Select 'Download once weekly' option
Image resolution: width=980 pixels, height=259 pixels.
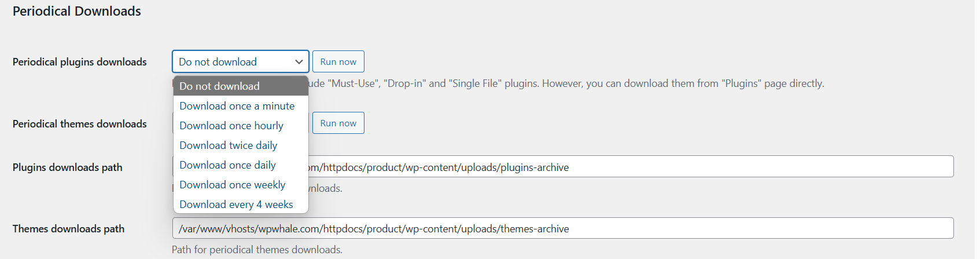(241, 185)
